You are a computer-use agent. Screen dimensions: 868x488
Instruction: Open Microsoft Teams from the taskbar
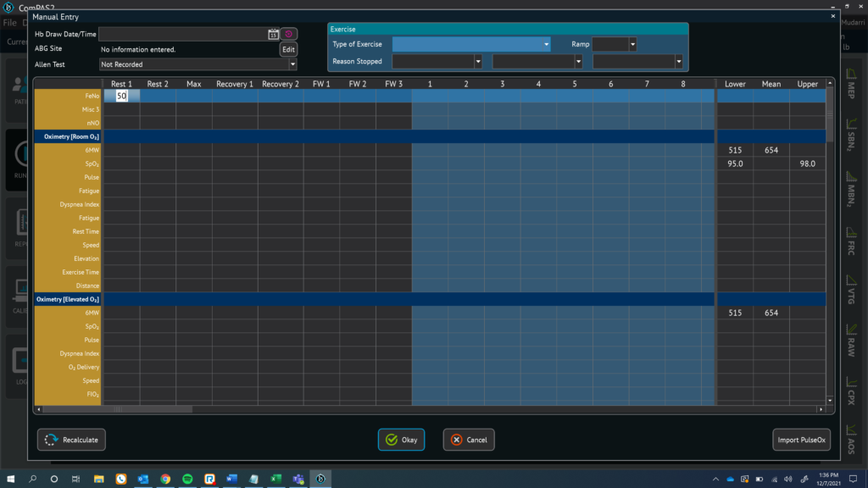[298, 479]
